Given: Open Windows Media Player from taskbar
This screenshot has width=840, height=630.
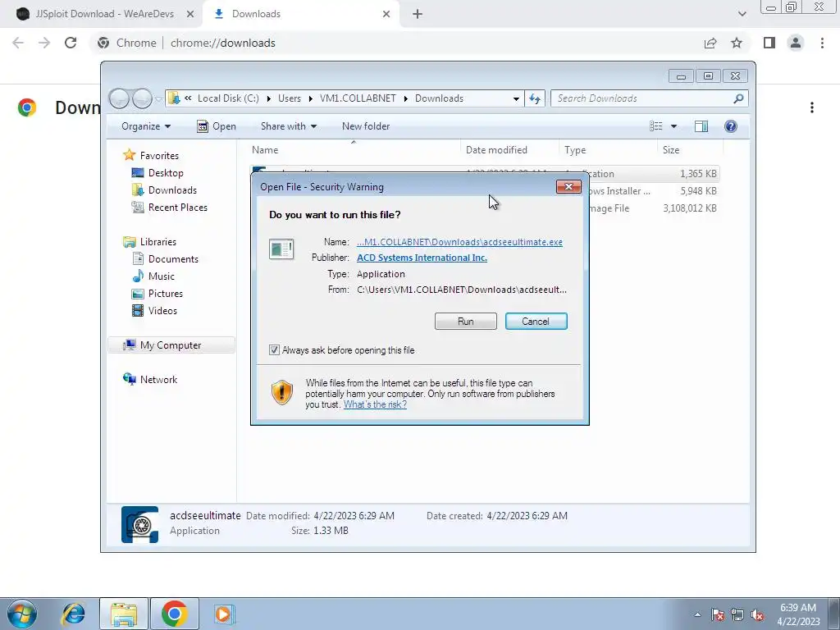Looking at the screenshot, I should click(223, 614).
